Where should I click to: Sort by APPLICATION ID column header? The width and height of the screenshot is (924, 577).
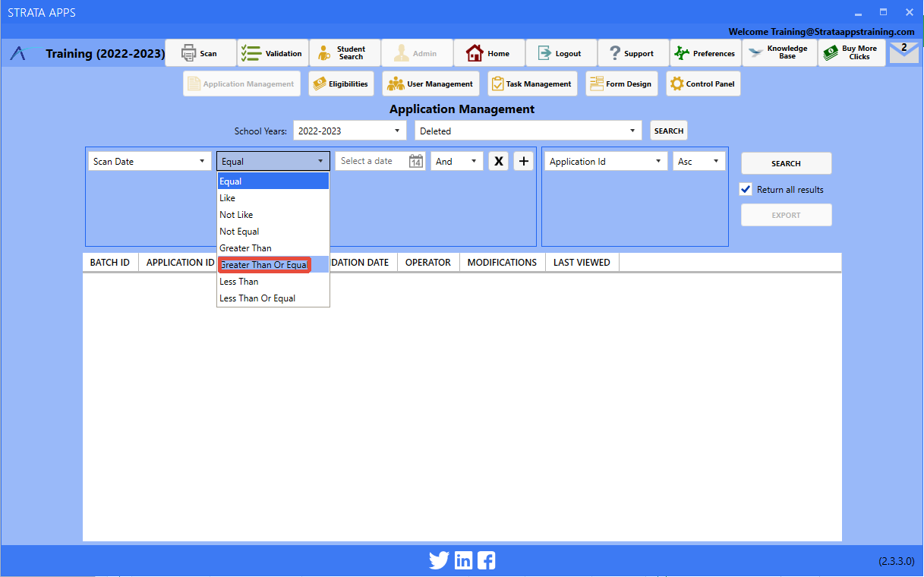pyautogui.click(x=180, y=262)
